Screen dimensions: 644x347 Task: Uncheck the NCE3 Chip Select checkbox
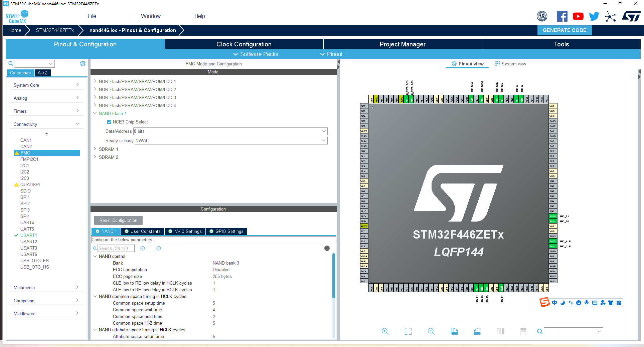pos(109,122)
